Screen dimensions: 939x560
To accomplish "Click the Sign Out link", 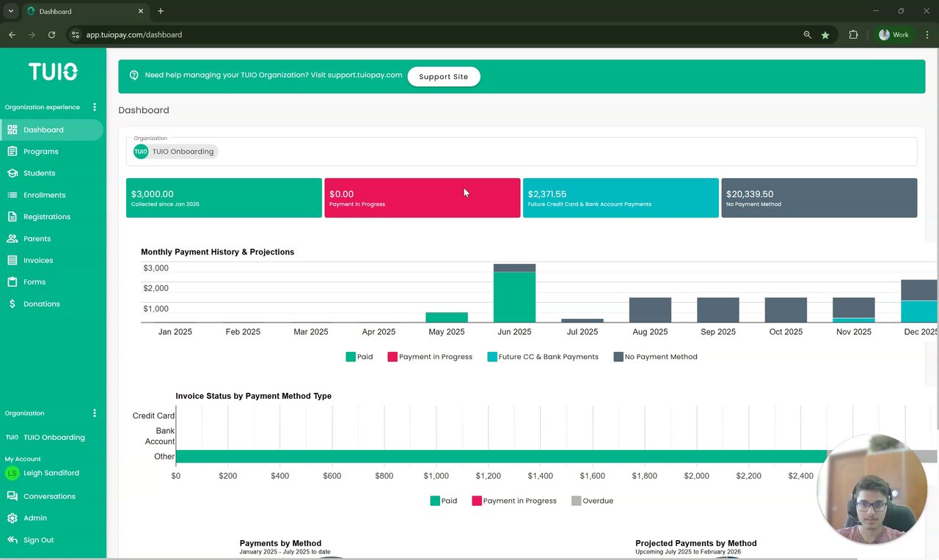I will pos(39,540).
